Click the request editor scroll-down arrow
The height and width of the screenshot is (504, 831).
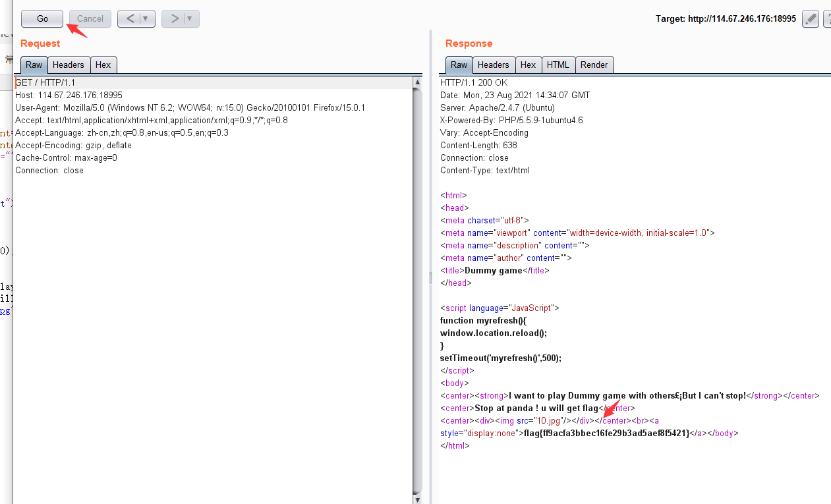coord(417,499)
